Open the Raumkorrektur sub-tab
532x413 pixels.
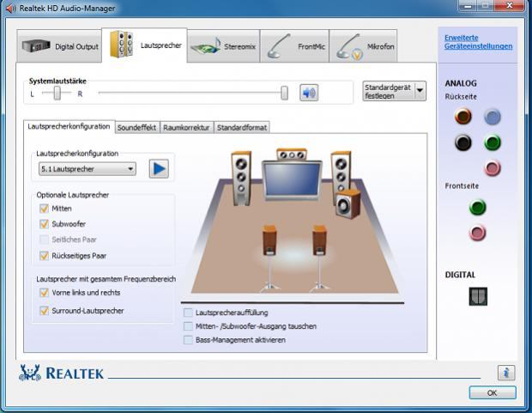pos(186,128)
